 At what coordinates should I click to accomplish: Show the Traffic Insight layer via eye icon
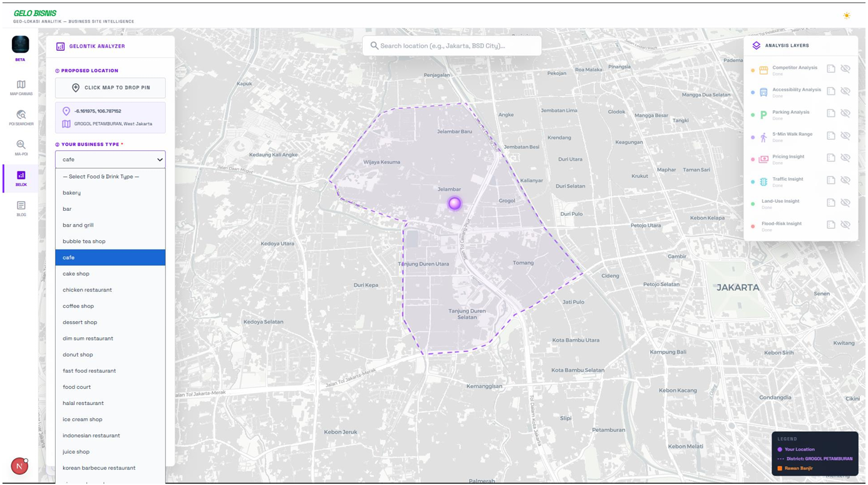point(845,180)
